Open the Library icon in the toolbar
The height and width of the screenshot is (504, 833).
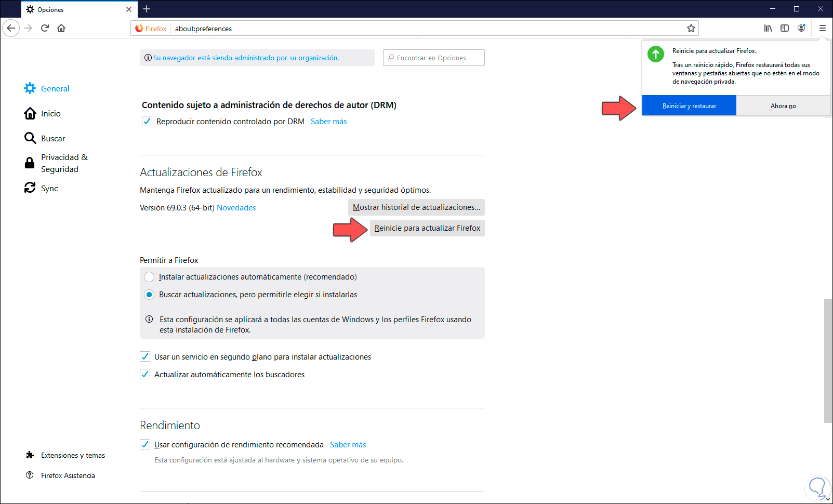[x=768, y=28]
